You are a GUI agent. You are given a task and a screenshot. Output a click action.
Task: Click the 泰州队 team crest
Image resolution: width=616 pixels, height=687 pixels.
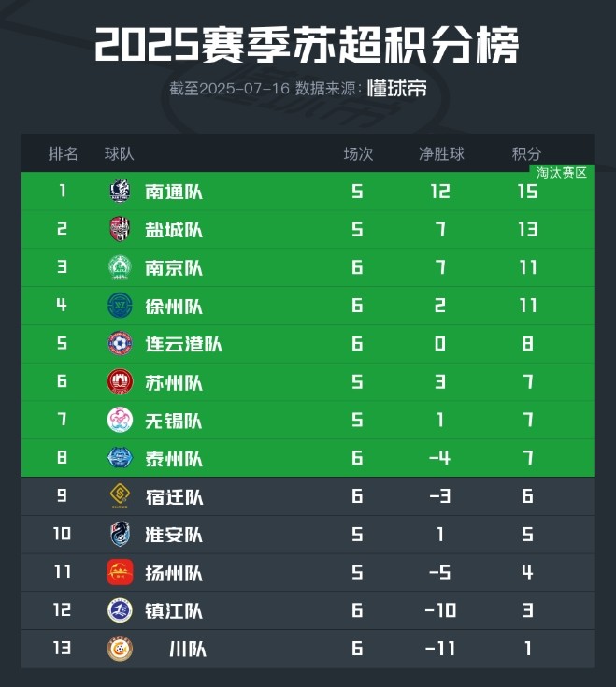121,458
